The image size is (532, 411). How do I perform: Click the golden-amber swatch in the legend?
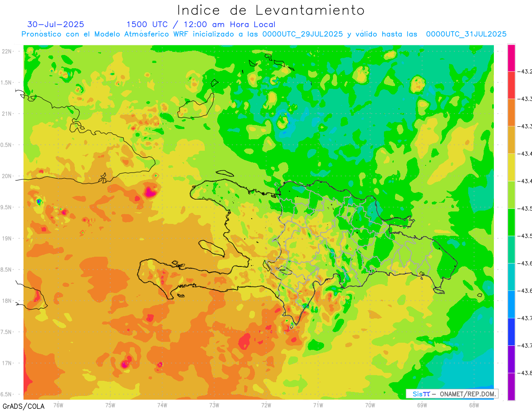click(511, 140)
